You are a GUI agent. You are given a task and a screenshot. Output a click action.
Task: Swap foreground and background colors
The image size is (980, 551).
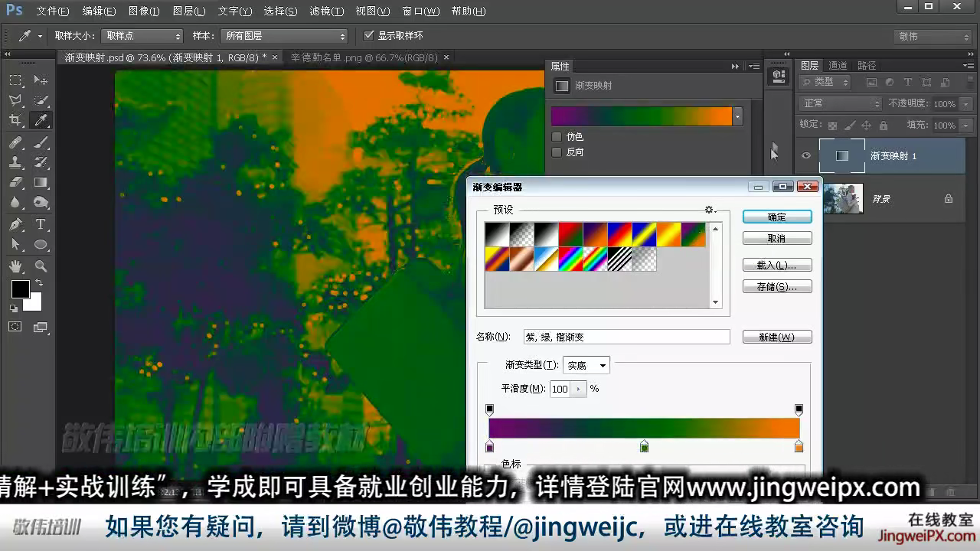(x=38, y=283)
